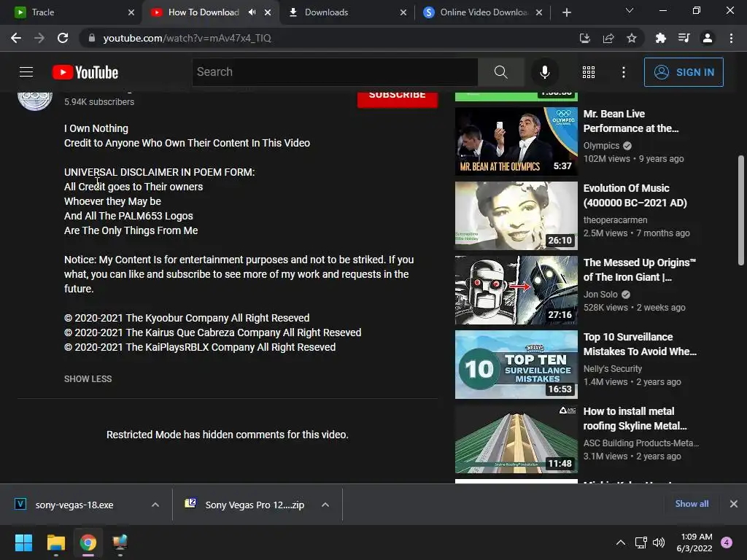Open downloaded sony-vegas-18.exe file
Viewport: 747px width, 560px height.
point(74,505)
